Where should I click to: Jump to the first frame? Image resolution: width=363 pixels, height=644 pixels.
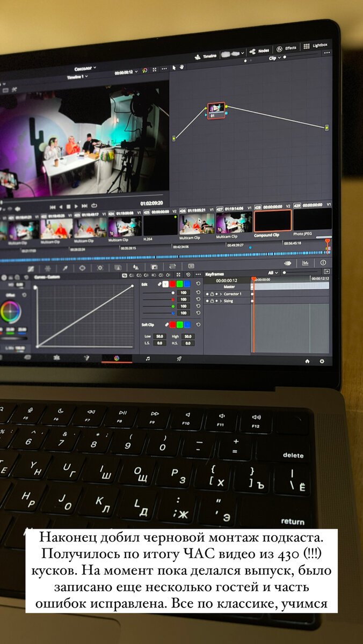pos(52,207)
